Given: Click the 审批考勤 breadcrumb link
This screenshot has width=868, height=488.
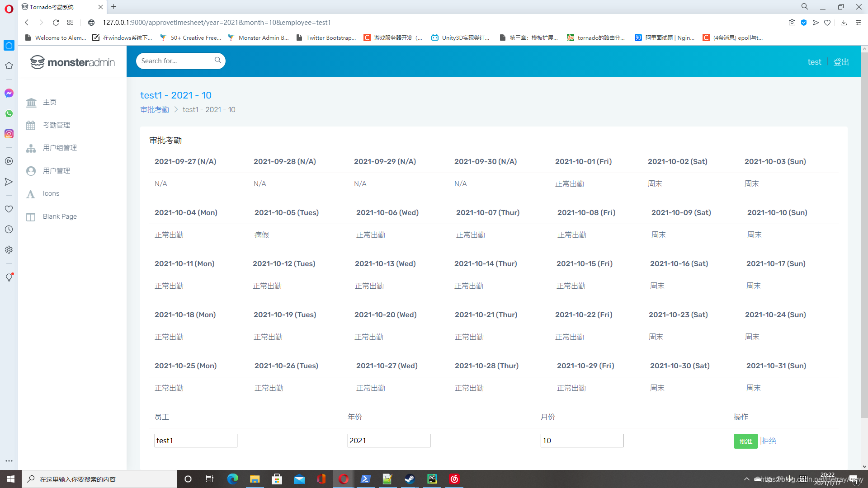Looking at the screenshot, I should pyautogui.click(x=155, y=109).
